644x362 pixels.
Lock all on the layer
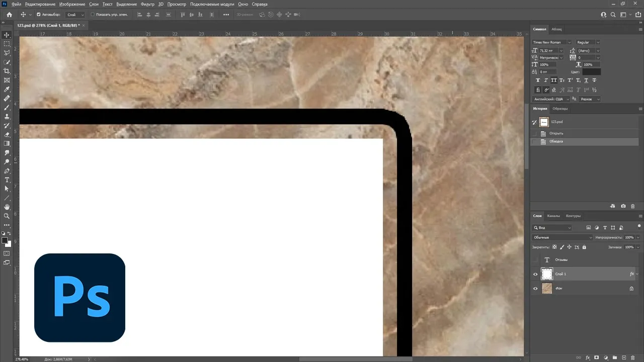pyautogui.click(x=584, y=247)
